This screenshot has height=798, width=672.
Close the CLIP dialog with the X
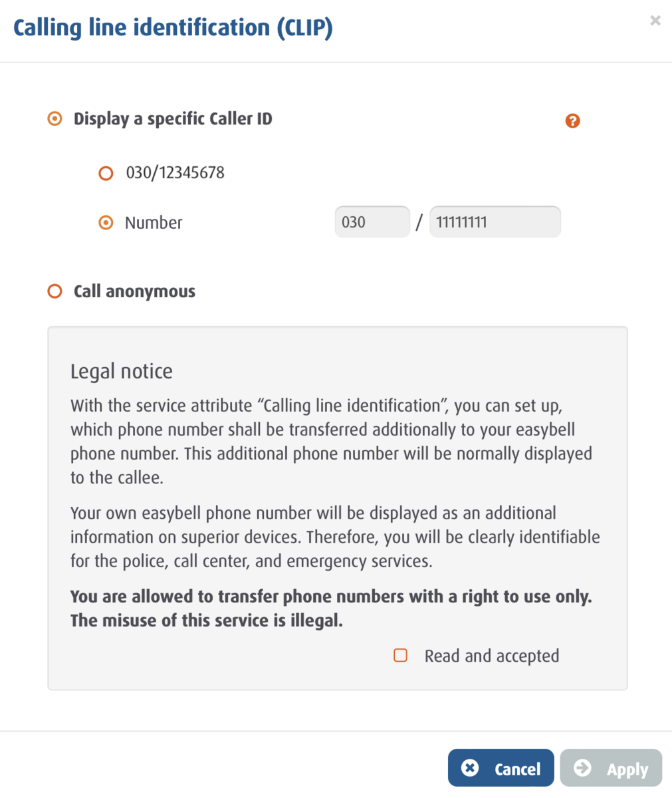(655, 21)
